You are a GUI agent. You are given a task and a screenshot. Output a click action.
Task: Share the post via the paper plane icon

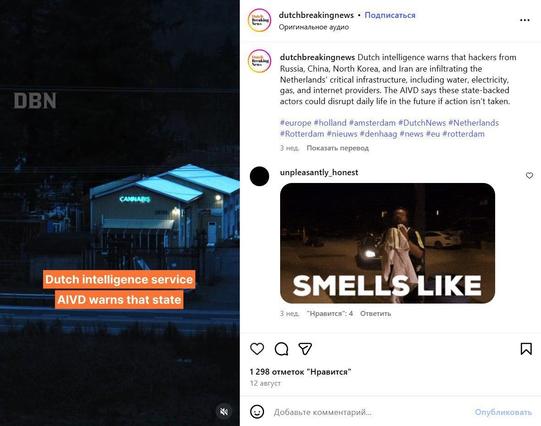pyautogui.click(x=305, y=349)
